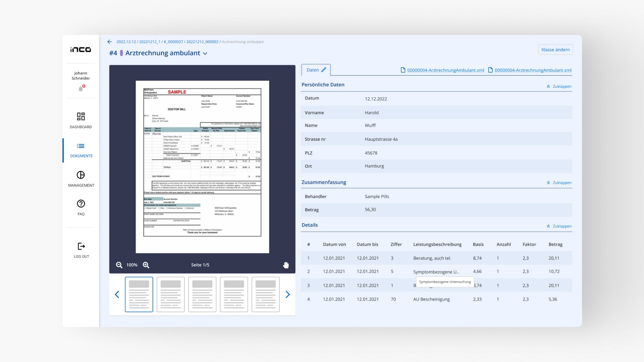Click file icon of first XML link
644x362 pixels.
(403, 70)
